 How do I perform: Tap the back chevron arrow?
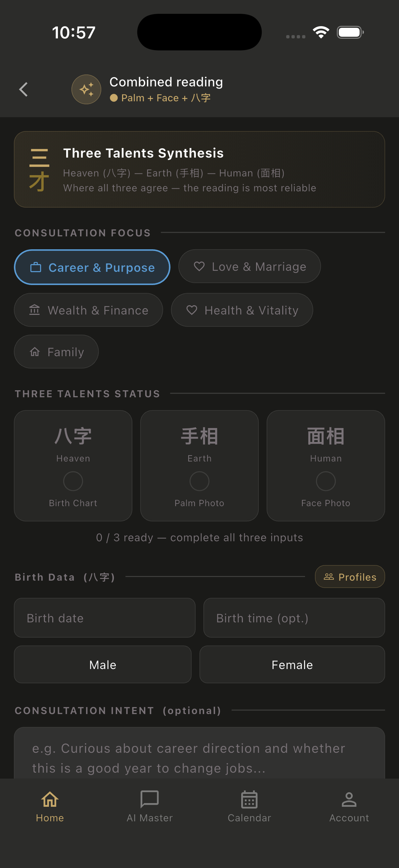click(x=23, y=89)
